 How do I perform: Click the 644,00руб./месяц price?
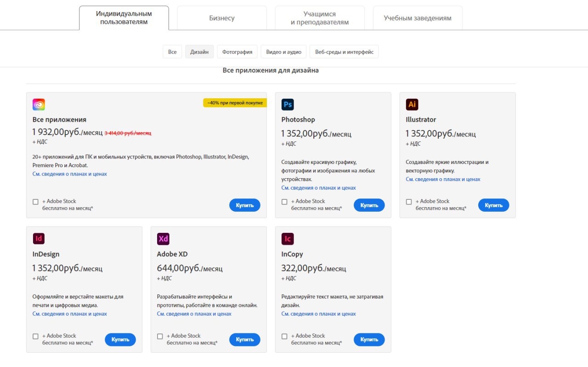(x=190, y=268)
